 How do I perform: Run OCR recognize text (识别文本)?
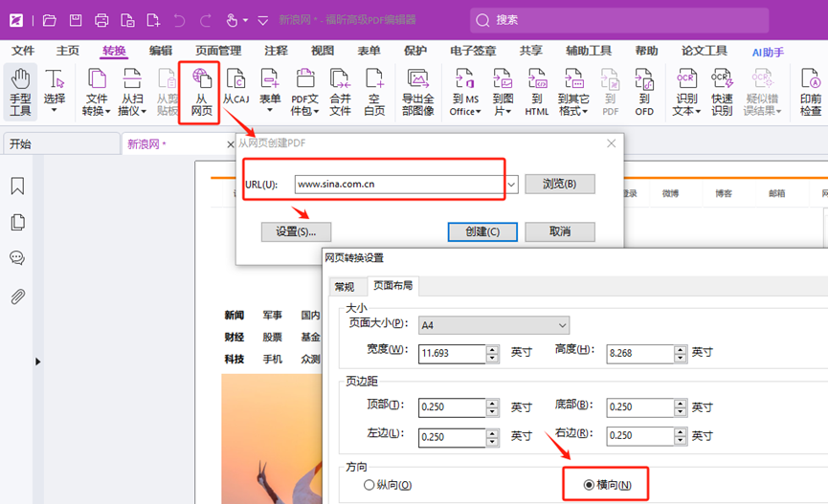pos(686,92)
